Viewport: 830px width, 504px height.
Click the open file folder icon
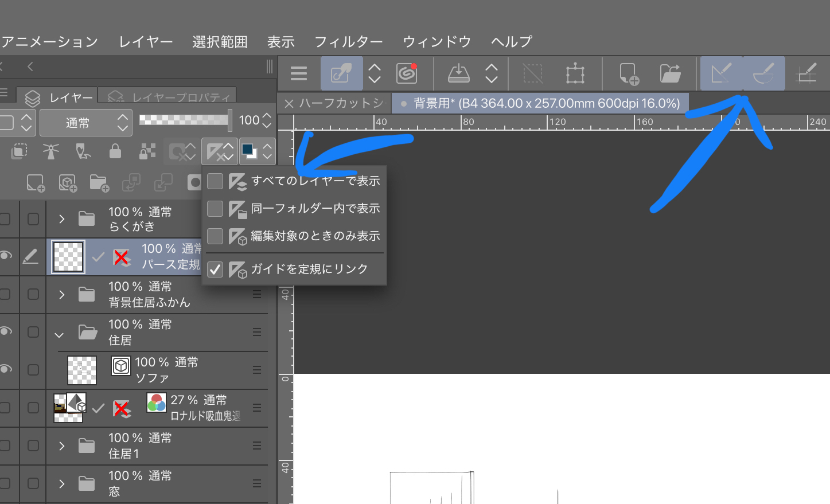[x=670, y=73]
